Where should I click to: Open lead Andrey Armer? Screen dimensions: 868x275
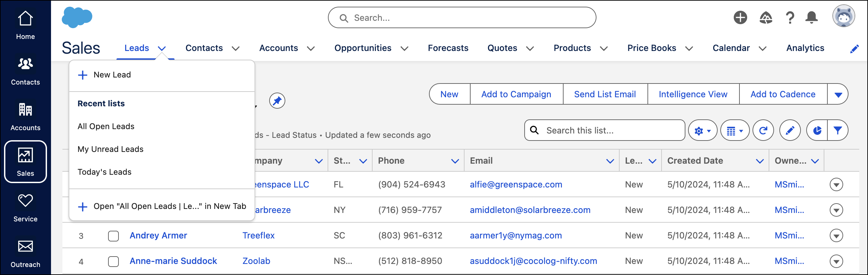point(158,236)
